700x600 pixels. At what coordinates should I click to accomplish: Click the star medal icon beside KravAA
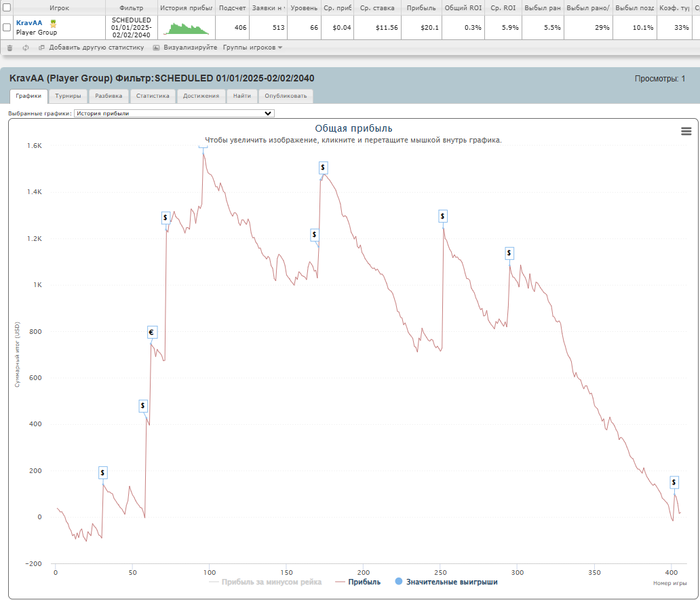pyautogui.click(x=53, y=24)
